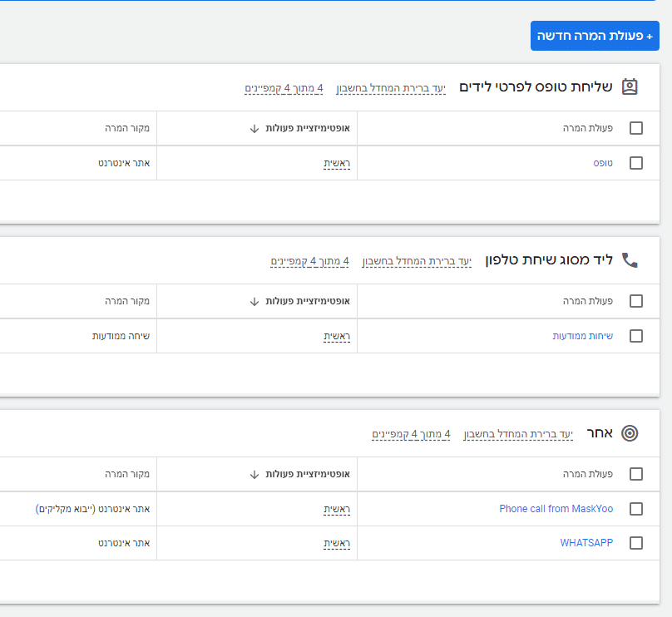The height and width of the screenshot is (617, 672).
Task: Click the 4 of 4 campaigns link for phone calls
Action: [x=309, y=261]
